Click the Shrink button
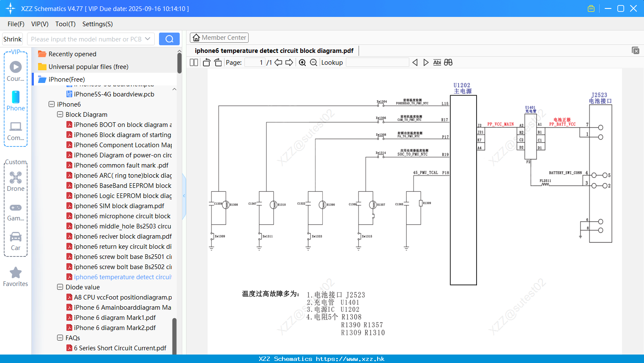Screen dimensions: 644x363 pyautogui.click(x=13, y=39)
